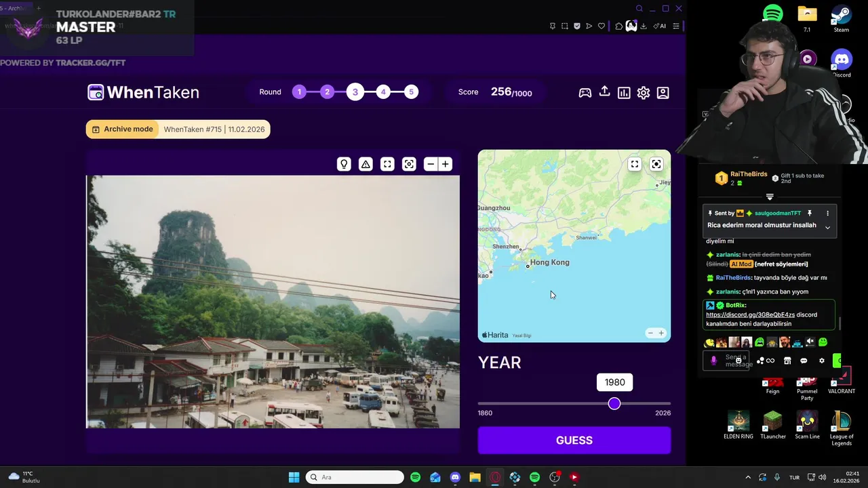
Task: Click the browser shield ad-blocker icon
Action: coord(577,26)
